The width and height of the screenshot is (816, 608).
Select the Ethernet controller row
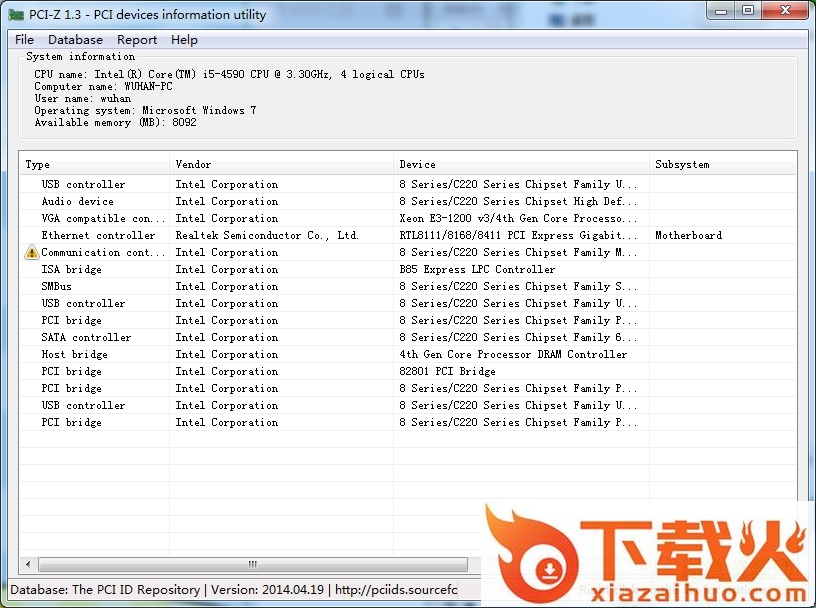408,235
